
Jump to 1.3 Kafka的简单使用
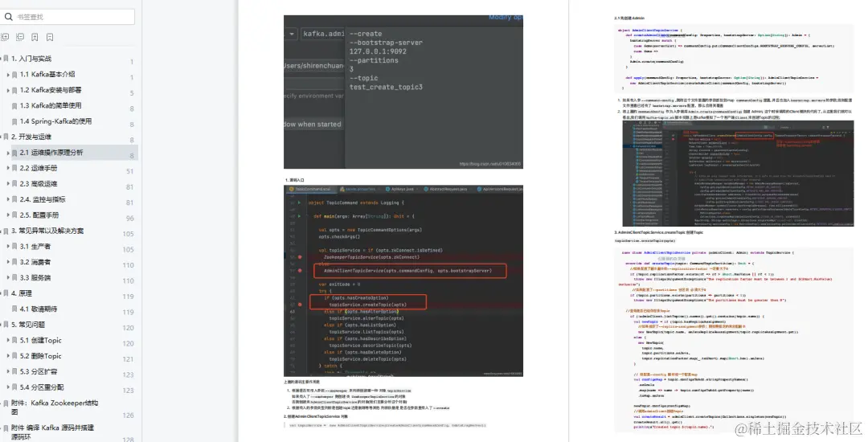(x=51, y=105)
